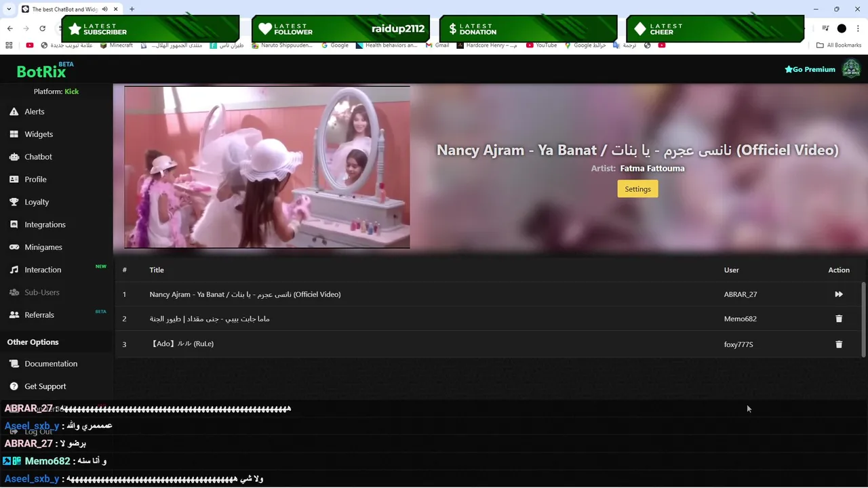
Task: Open the Minecraft bookmark
Action: pos(117,45)
